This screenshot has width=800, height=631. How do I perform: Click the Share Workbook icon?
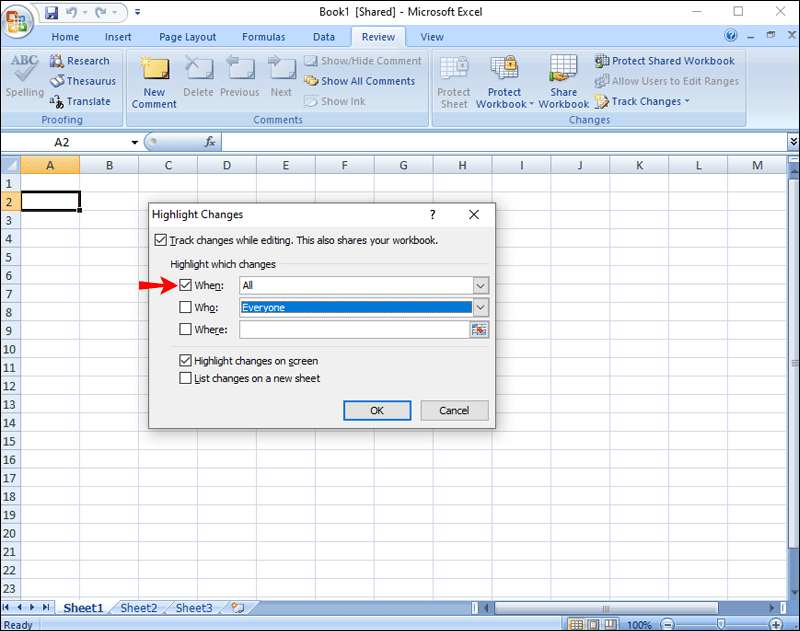(x=563, y=82)
